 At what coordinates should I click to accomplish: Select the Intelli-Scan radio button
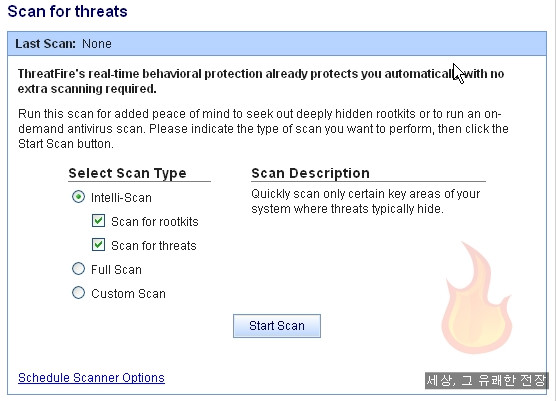tap(78, 197)
